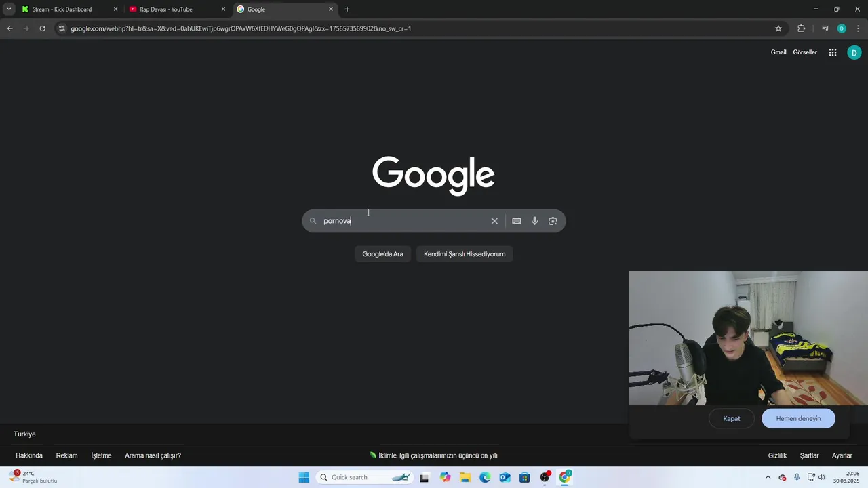
Task: Open the climate work anniversary link
Action: [433, 455]
